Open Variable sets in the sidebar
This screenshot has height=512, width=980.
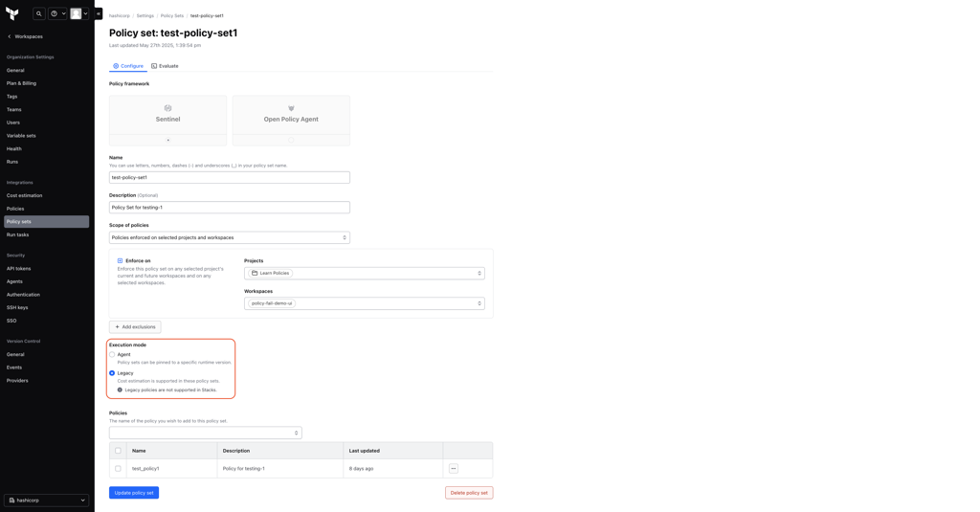click(x=21, y=136)
